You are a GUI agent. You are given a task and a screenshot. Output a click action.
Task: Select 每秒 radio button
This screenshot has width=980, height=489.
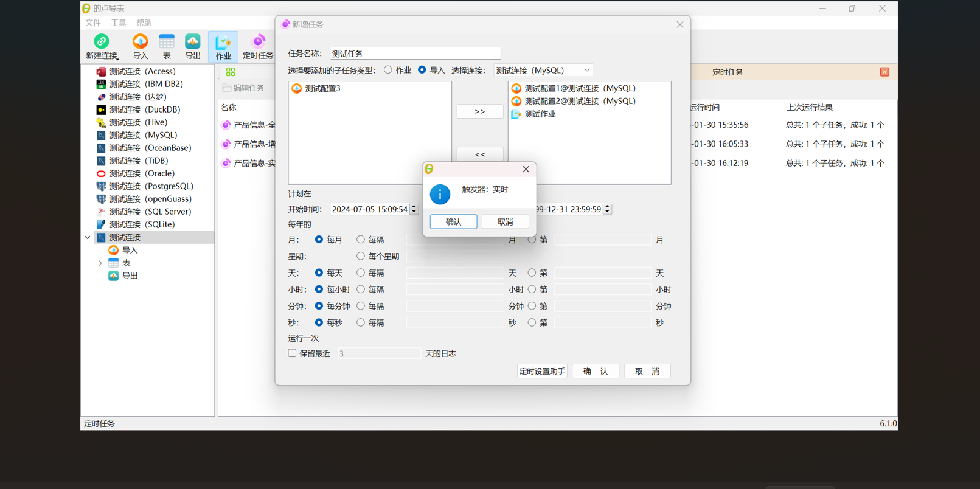[319, 322]
